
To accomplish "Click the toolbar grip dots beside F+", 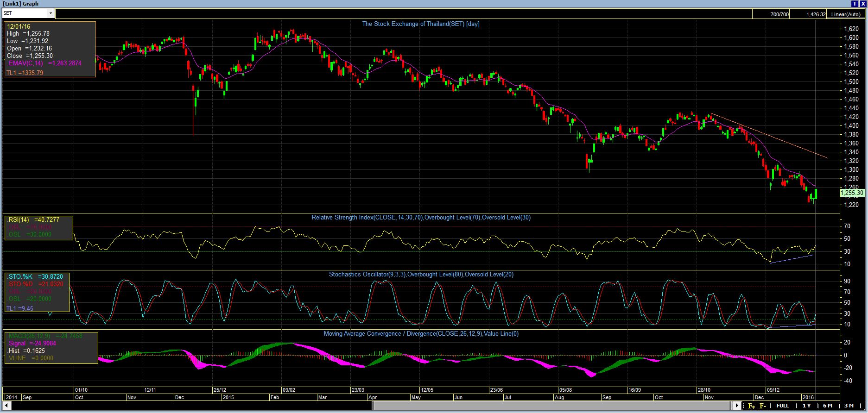I will tap(744, 406).
